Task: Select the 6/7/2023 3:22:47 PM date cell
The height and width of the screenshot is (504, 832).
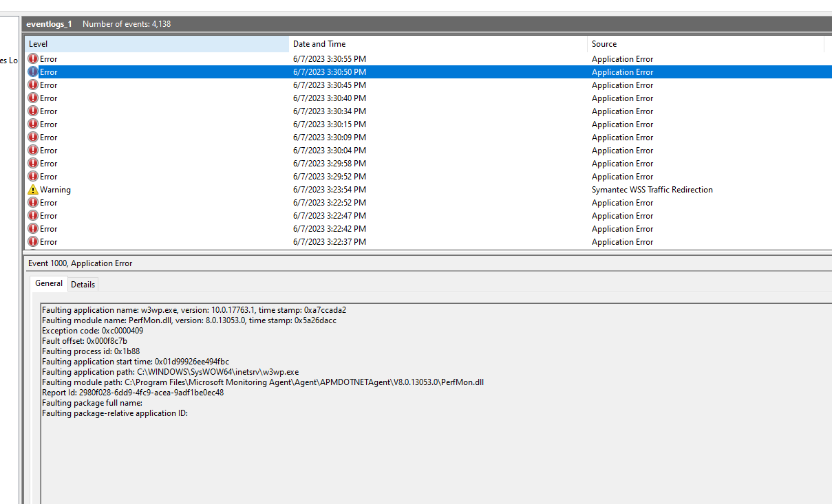Action: (x=330, y=216)
